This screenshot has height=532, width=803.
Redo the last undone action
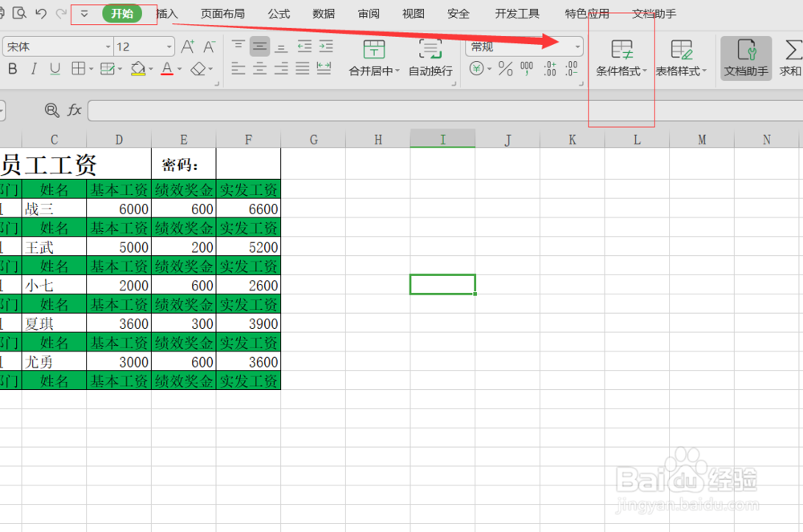(61, 14)
